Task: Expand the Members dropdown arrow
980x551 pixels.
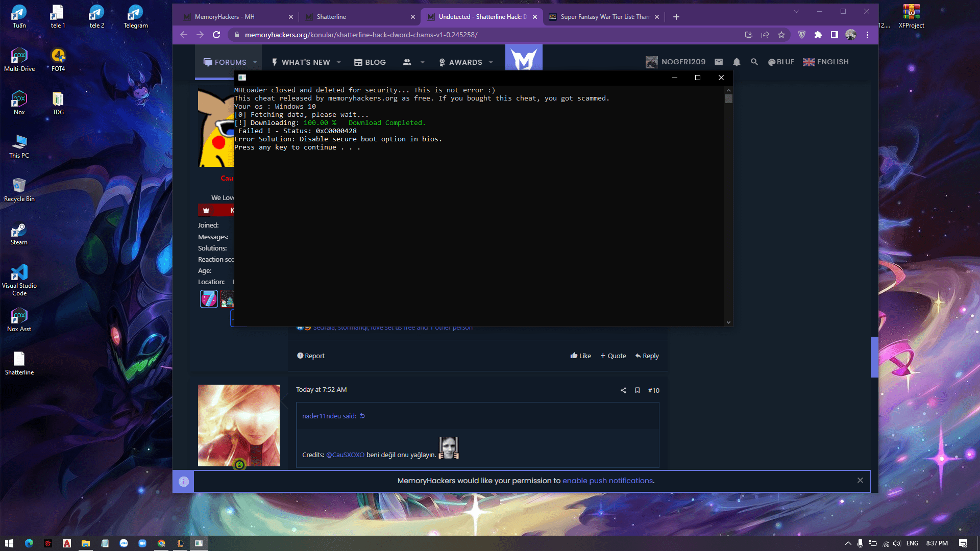Action: click(422, 62)
